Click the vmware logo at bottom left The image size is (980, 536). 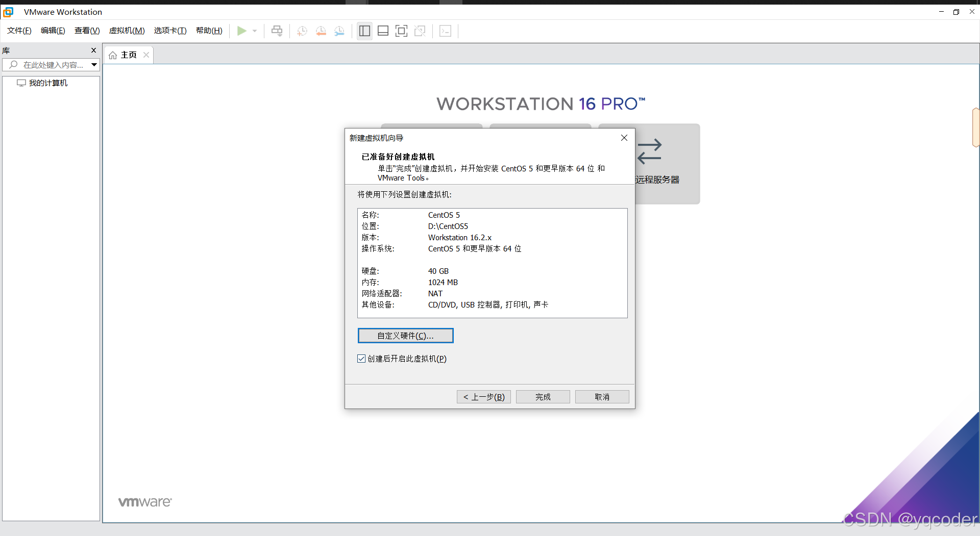click(x=145, y=502)
